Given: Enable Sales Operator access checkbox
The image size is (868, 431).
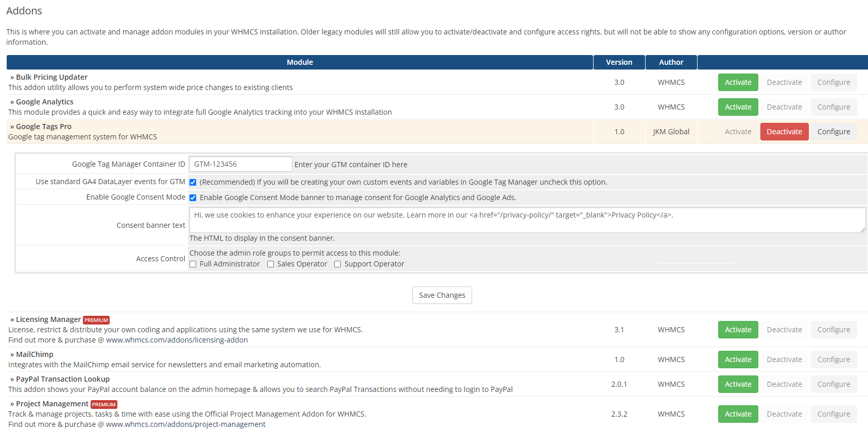Looking at the screenshot, I should (x=270, y=264).
